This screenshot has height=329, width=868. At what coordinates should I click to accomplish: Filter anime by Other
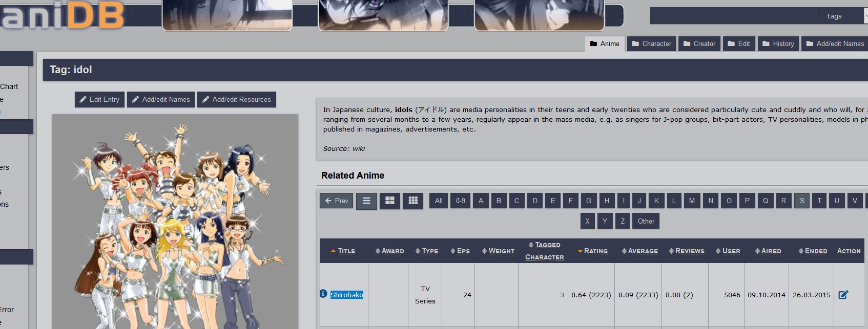pyautogui.click(x=646, y=221)
